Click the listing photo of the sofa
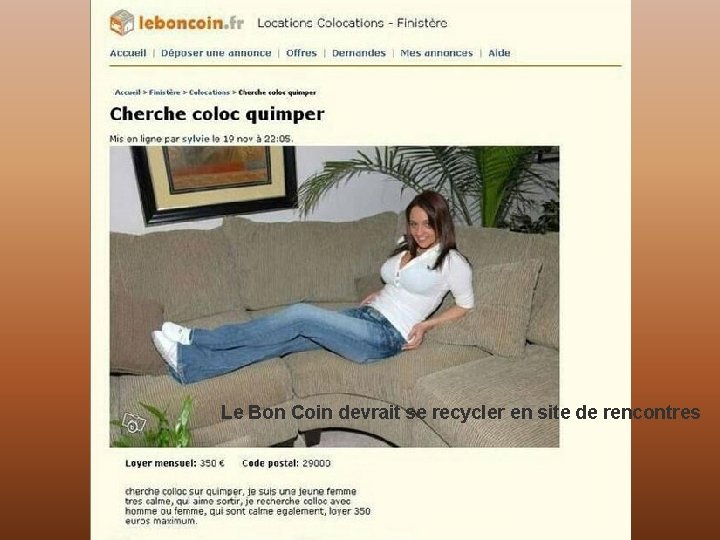The height and width of the screenshot is (540, 720). 334,297
